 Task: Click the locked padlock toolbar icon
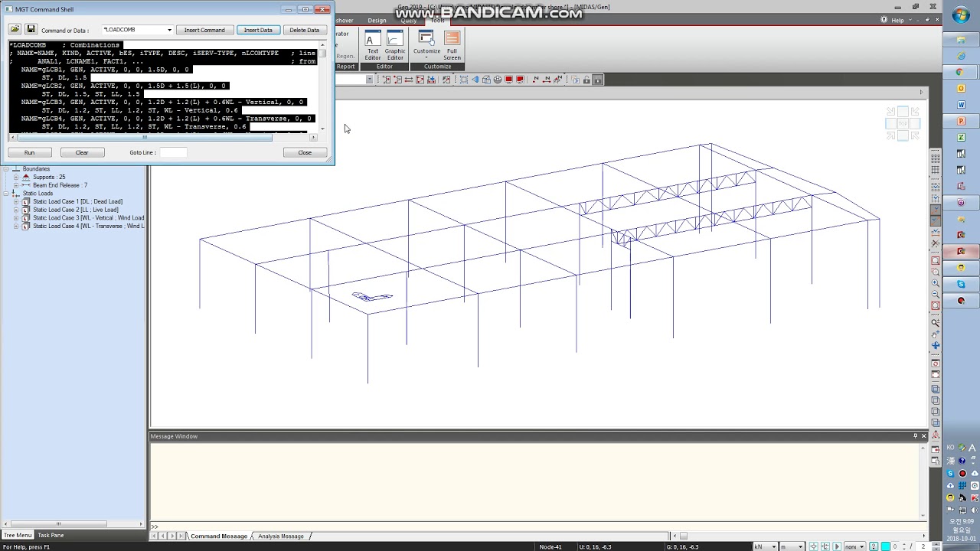(x=597, y=80)
